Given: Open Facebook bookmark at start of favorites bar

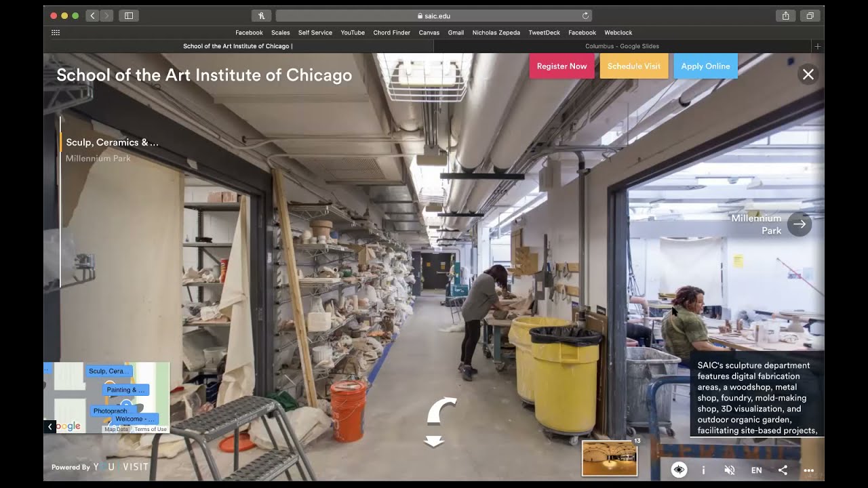Looking at the screenshot, I should tap(249, 33).
